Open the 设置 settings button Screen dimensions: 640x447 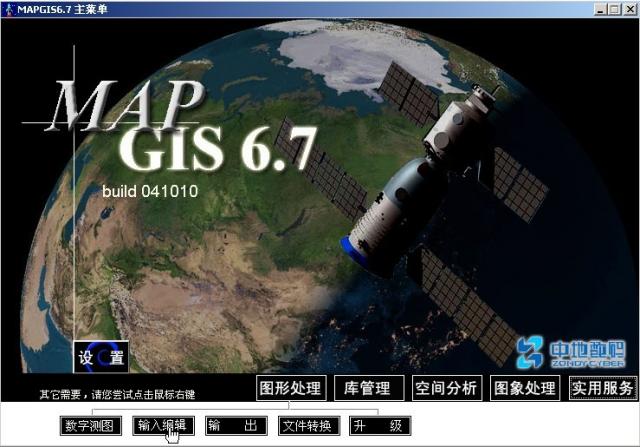point(101,358)
